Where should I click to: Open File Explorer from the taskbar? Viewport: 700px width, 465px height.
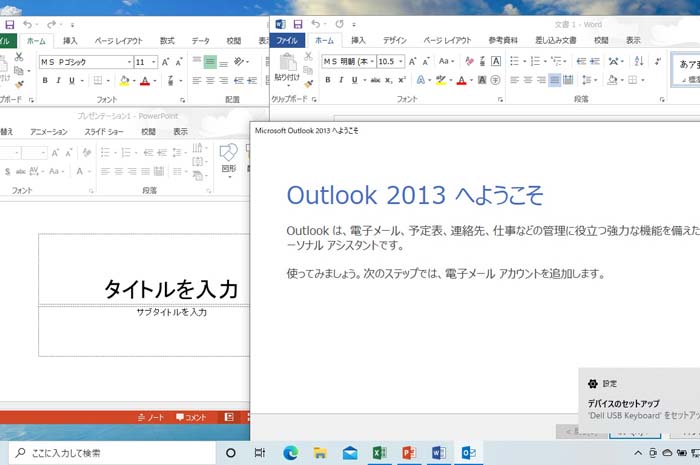(320, 453)
